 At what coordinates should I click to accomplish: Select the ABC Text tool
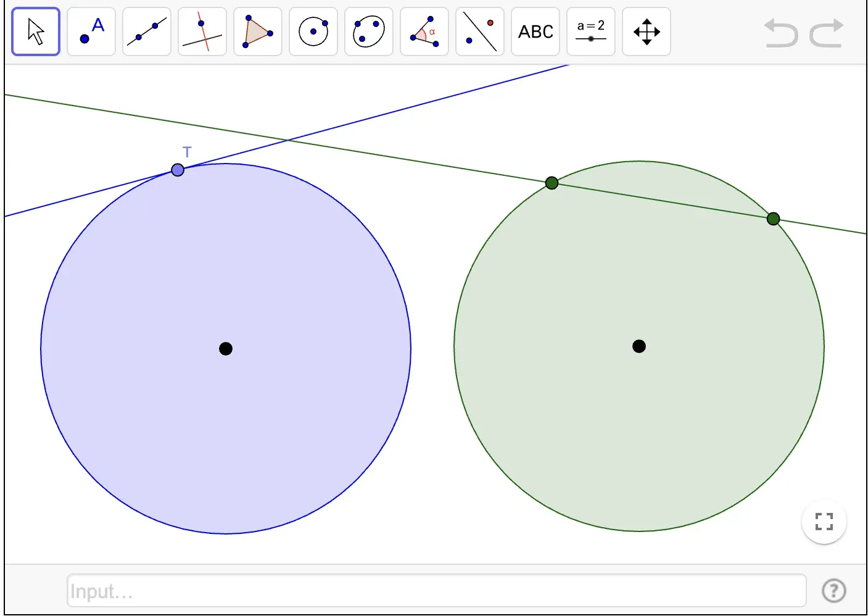click(535, 31)
